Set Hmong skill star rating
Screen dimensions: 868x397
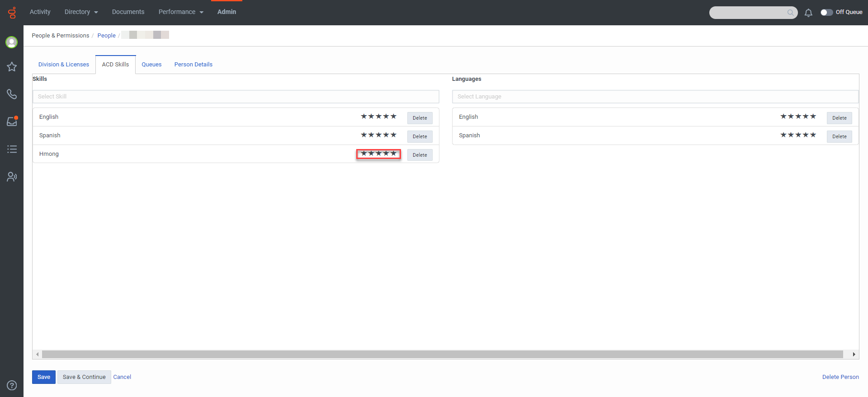coord(378,154)
